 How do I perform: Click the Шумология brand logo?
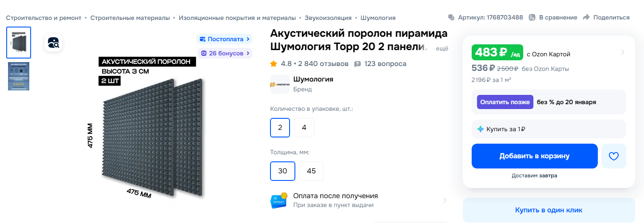click(x=280, y=84)
